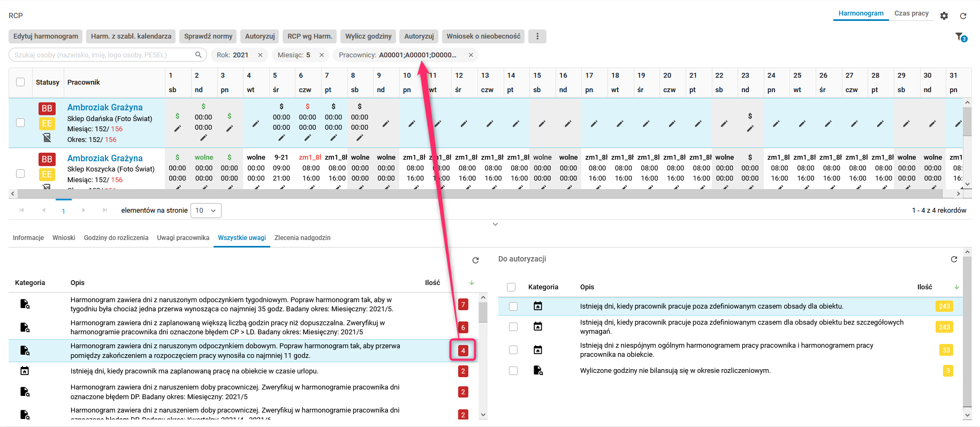The height and width of the screenshot is (427, 980).
Task: Click the day 13 pencil in Sklep Gdańska row
Action: 490,124
